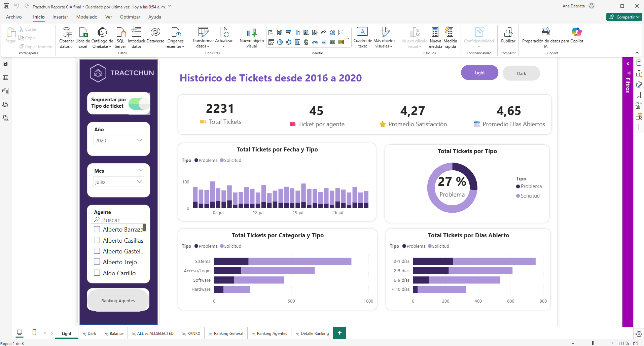Open the Data pane cylinder icon
The width and height of the screenshot is (644, 346).
pos(639,63)
